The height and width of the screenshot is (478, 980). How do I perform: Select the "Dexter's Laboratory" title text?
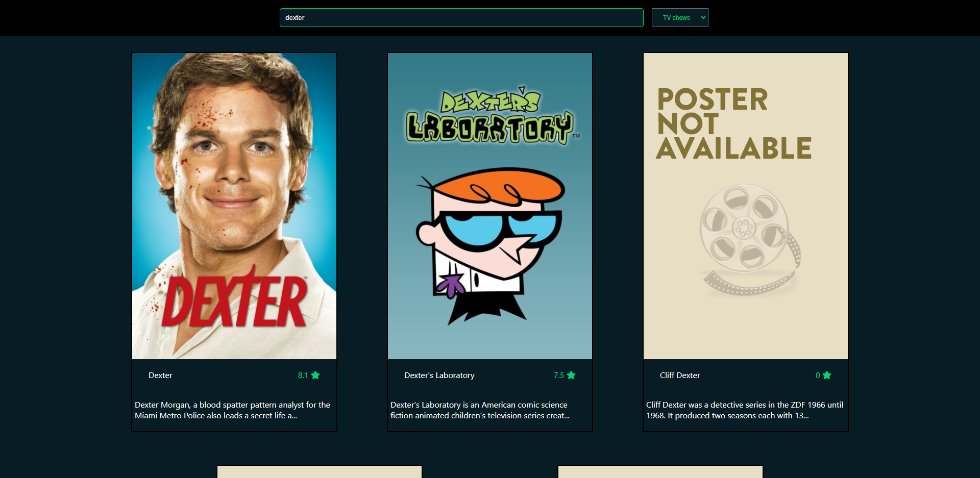pos(439,375)
